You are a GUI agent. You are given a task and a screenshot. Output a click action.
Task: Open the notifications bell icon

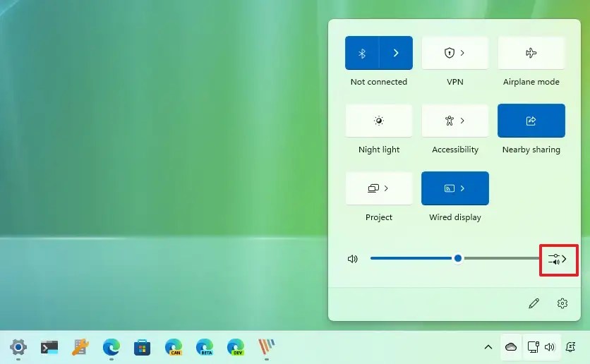[570, 346]
